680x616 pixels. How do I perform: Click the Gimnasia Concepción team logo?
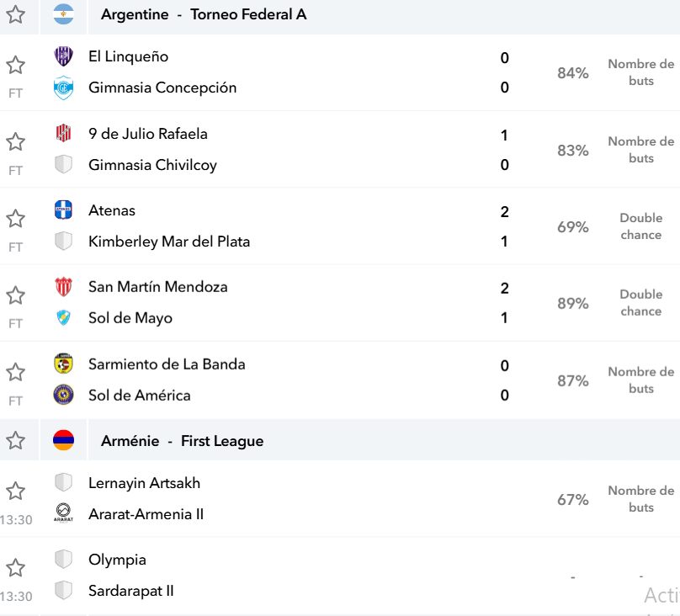pos(63,88)
